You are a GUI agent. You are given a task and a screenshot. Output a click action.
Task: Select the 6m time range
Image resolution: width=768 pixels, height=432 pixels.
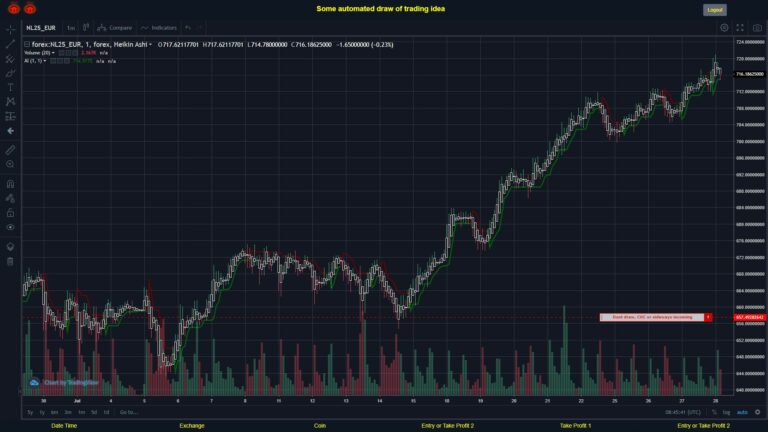tap(54, 412)
